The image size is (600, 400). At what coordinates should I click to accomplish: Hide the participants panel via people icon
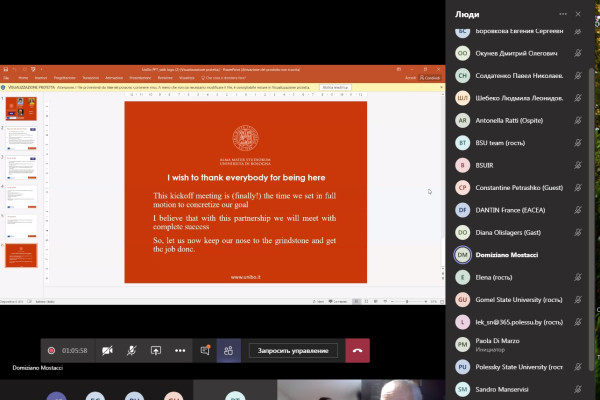click(229, 351)
